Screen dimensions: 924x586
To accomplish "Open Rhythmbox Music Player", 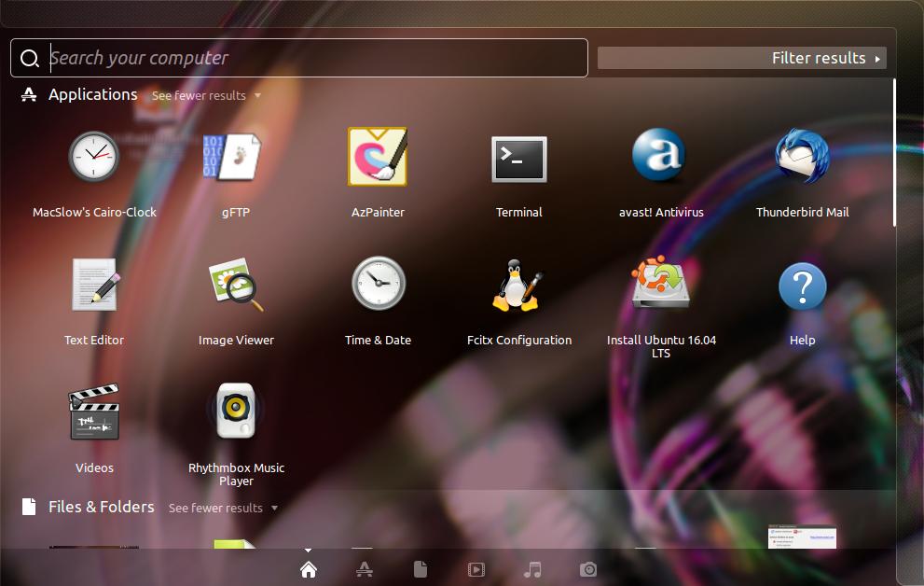I will point(236,411).
